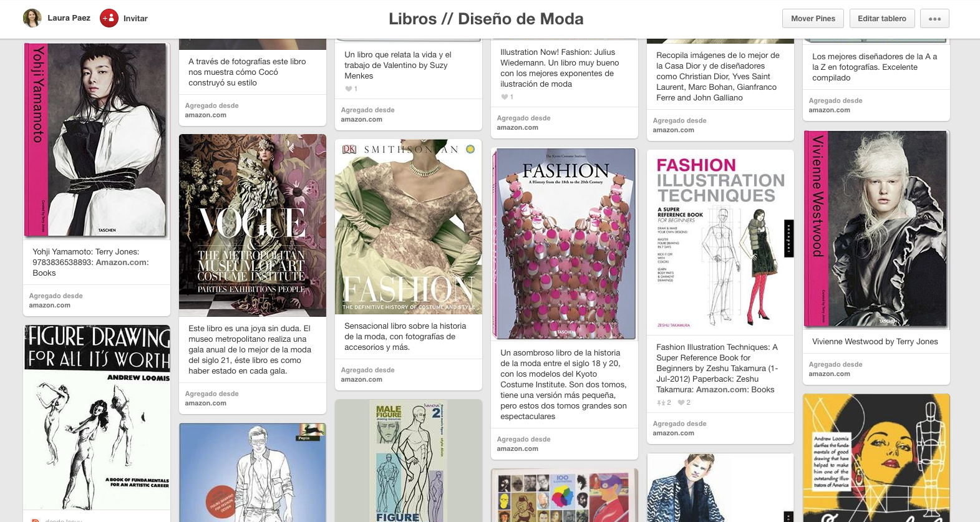Screen dimensions: 980x522
Task: Click repin count icon under Fashion Illustration Techniques
Action: 661,403
